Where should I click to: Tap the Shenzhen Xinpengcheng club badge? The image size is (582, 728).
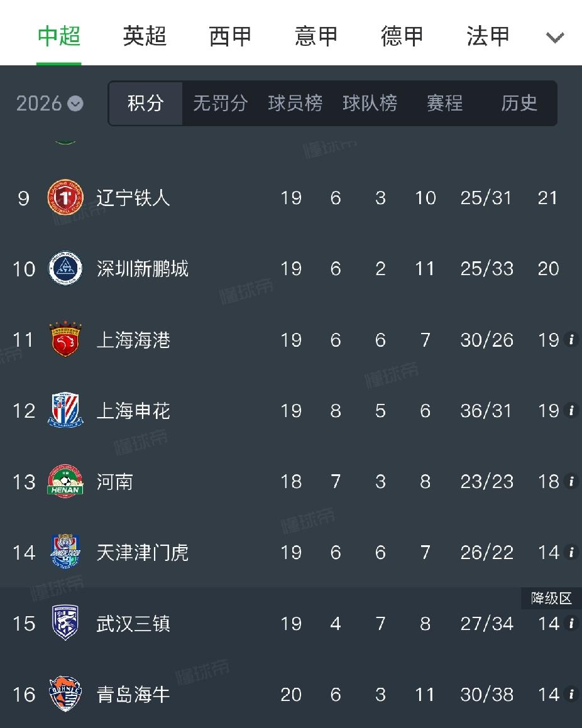[x=65, y=268]
